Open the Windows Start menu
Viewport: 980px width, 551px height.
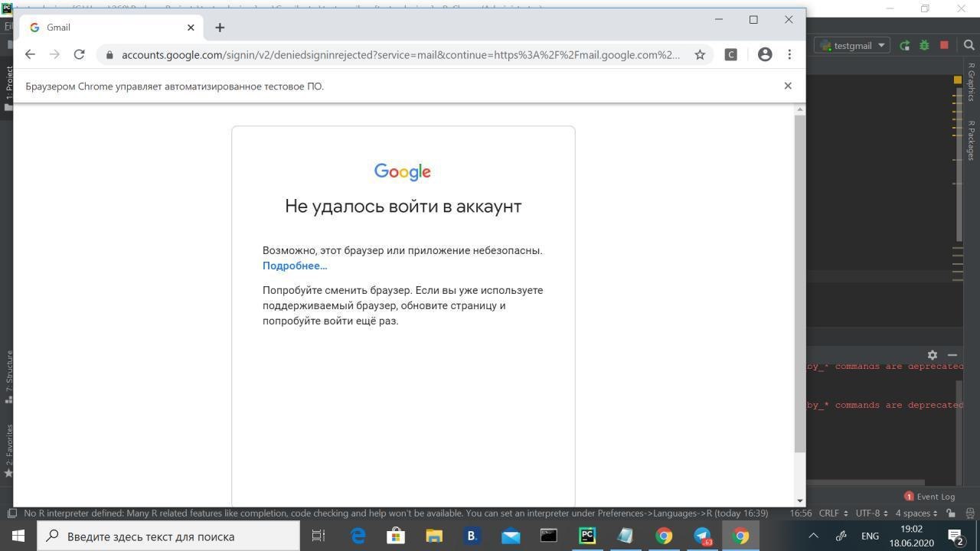[18, 536]
